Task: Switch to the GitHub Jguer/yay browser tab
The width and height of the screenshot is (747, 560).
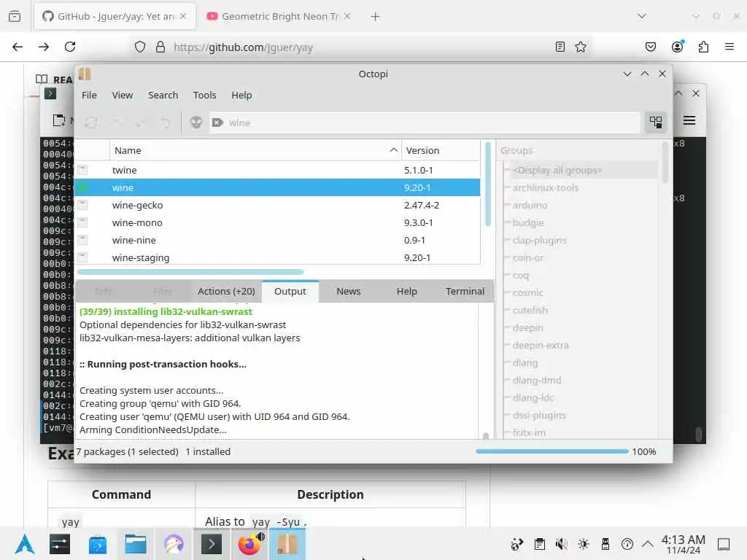Action: (x=115, y=16)
